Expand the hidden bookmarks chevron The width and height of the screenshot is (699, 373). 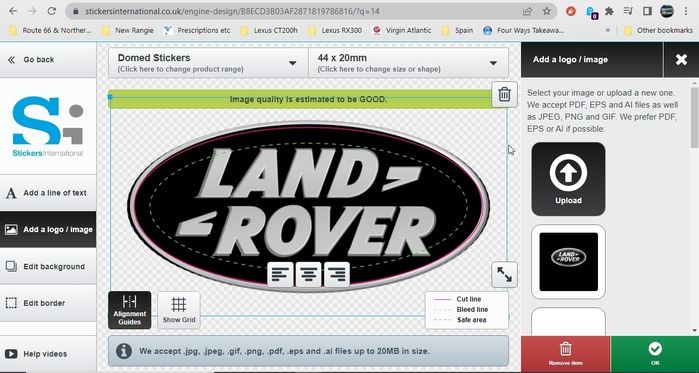pyautogui.click(x=607, y=30)
